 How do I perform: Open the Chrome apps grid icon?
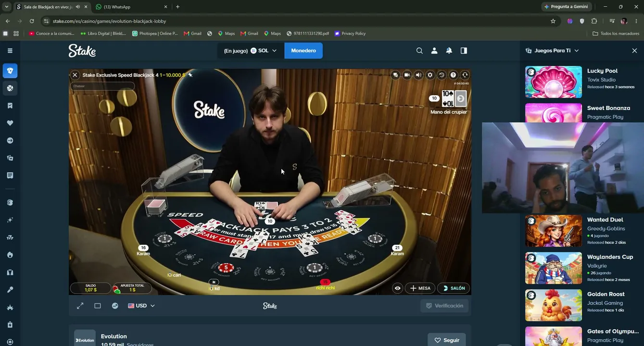click(x=16, y=34)
